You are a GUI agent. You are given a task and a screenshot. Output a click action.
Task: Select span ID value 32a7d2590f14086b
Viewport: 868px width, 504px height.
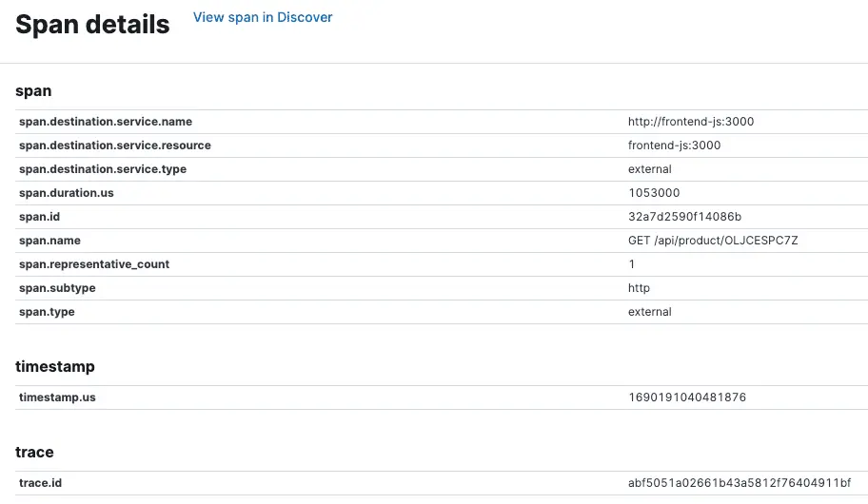coord(684,217)
